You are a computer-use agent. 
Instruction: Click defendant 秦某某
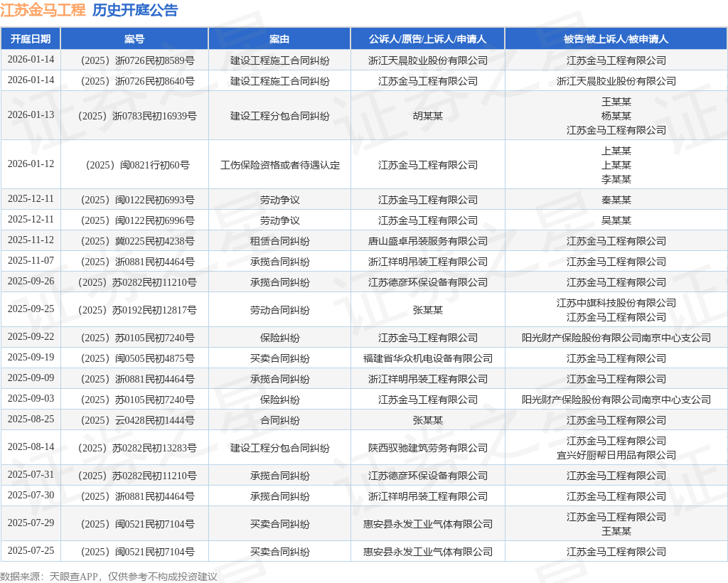point(616,200)
